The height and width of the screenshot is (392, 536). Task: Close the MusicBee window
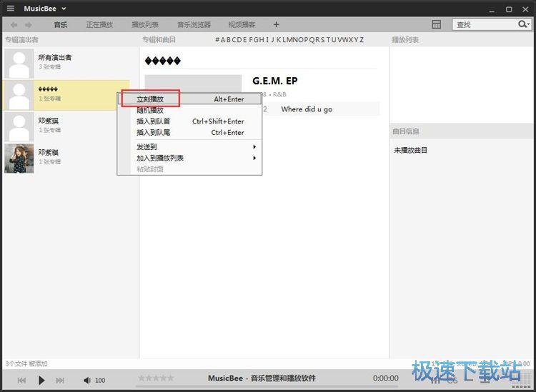[x=525, y=9]
